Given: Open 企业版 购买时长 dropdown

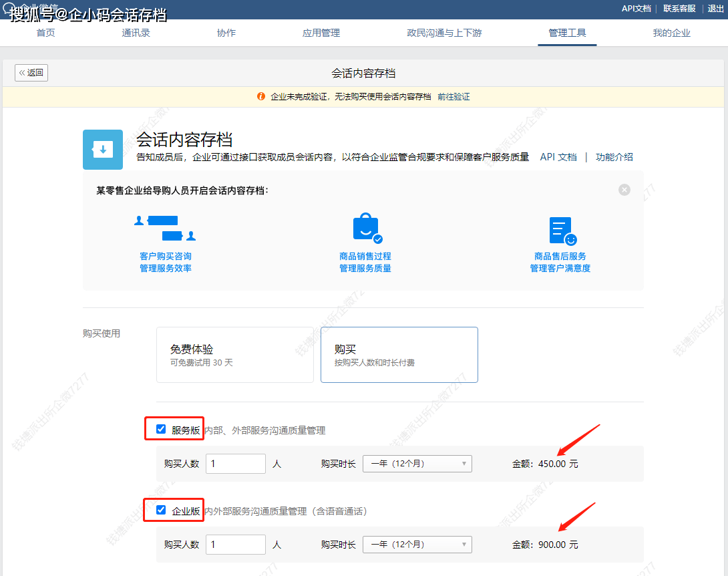Looking at the screenshot, I should click(x=417, y=545).
